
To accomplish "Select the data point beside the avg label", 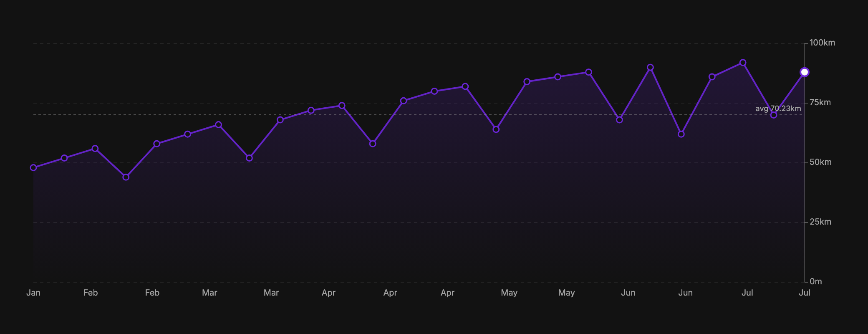I will click(x=774, y=115).
